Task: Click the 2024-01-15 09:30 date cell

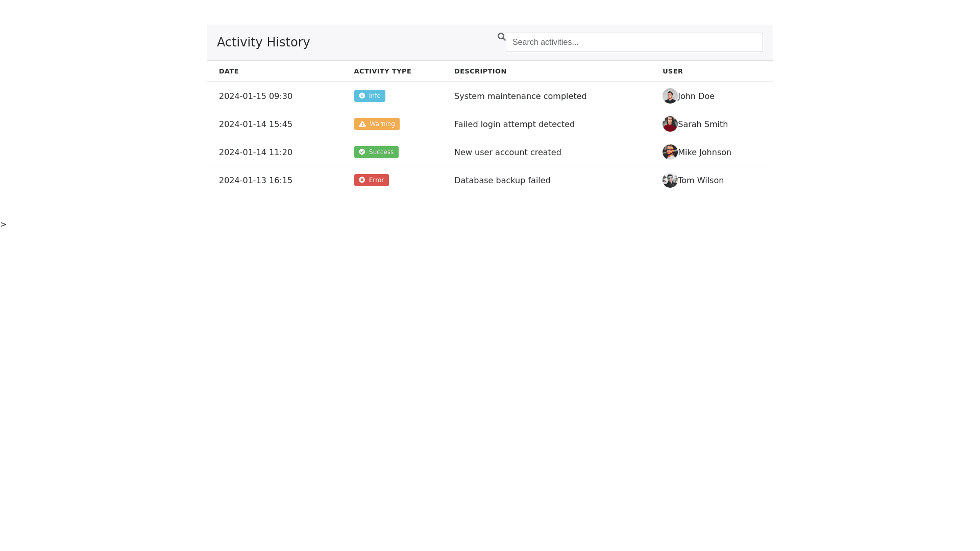Action: tap(255, 96)
